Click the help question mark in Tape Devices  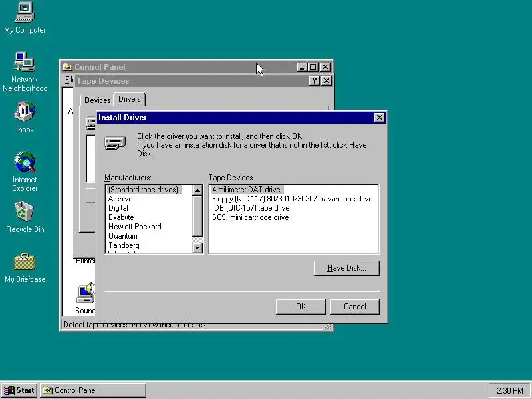pos(314,80)
